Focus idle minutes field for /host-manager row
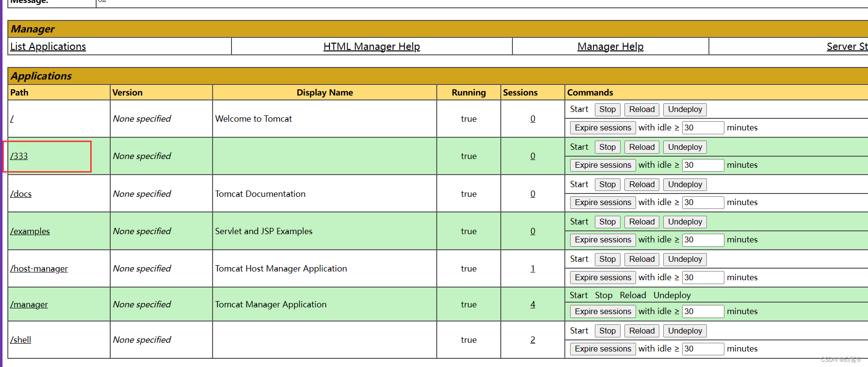868x367 pixels. (x=703, y=277)
